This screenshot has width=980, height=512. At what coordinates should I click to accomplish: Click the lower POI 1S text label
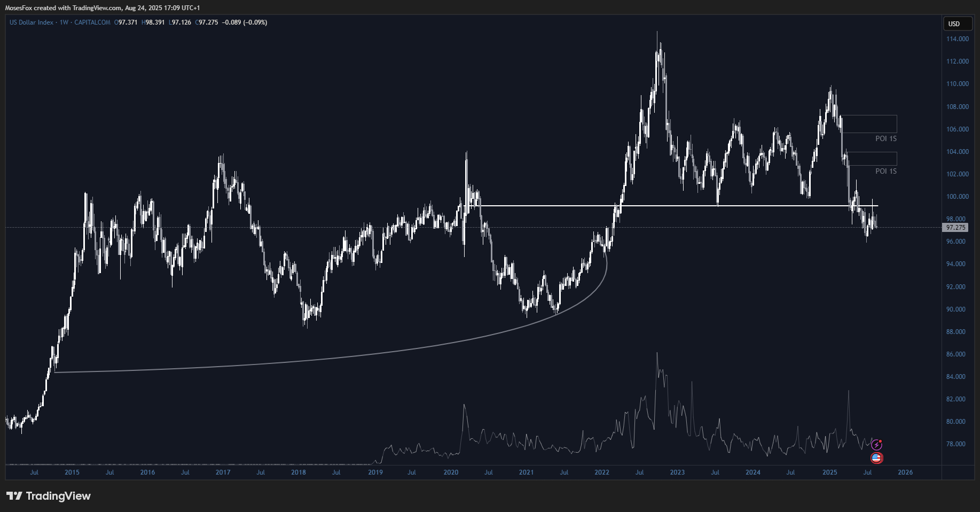click(x=885, y=171)
